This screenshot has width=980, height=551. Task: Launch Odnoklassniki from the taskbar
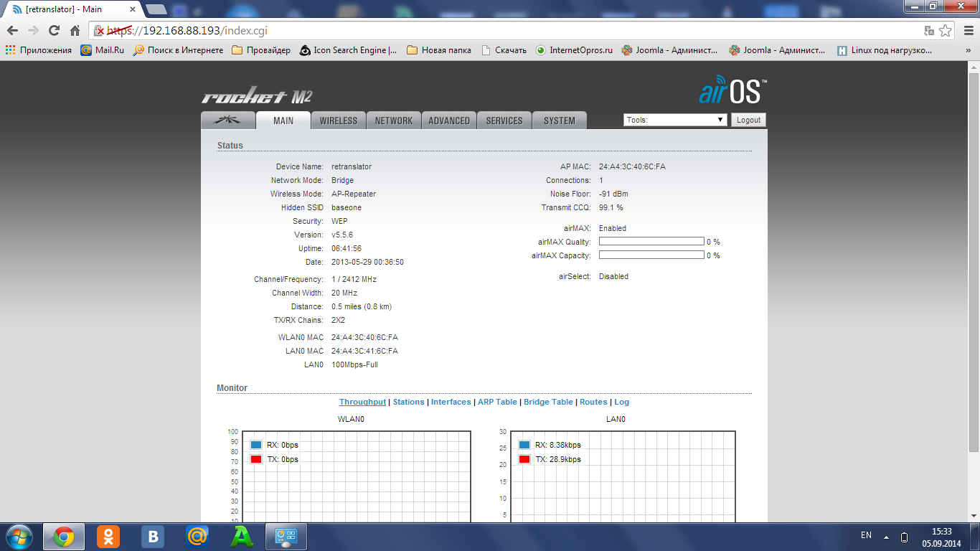coord(108,537)
